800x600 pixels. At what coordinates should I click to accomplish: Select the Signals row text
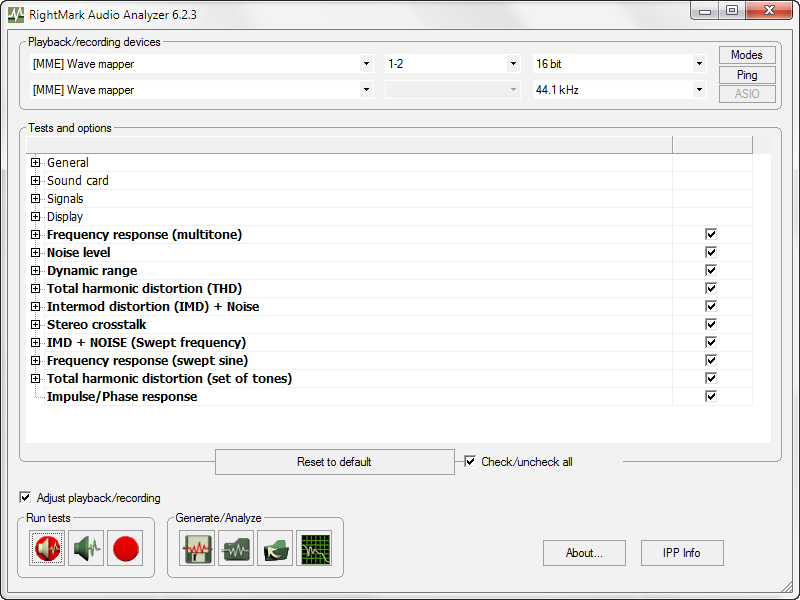tap(65, 198)
